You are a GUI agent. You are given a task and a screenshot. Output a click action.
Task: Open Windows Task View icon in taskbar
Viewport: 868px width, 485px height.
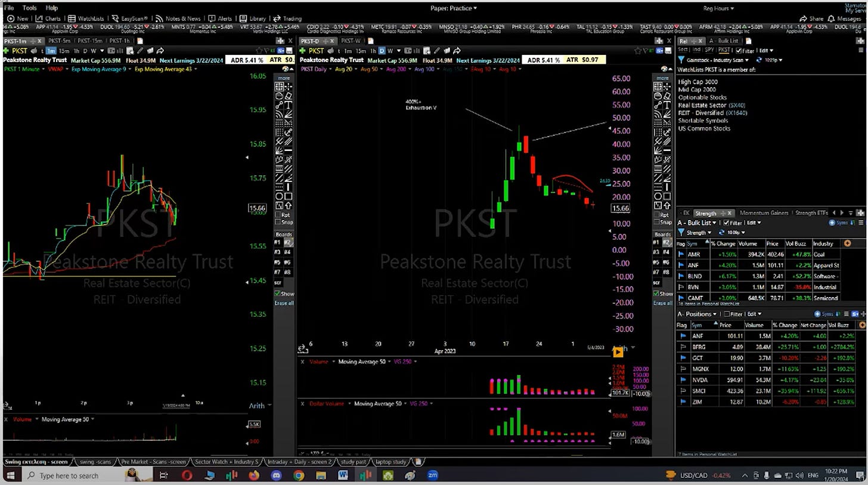coord(163,475)
